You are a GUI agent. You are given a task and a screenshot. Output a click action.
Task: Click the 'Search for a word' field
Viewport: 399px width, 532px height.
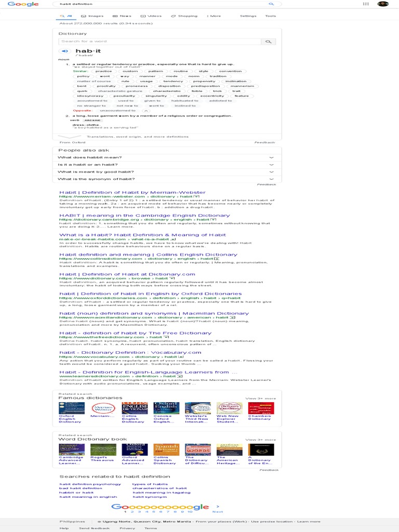pyautogui.click(x=159, y=42)
